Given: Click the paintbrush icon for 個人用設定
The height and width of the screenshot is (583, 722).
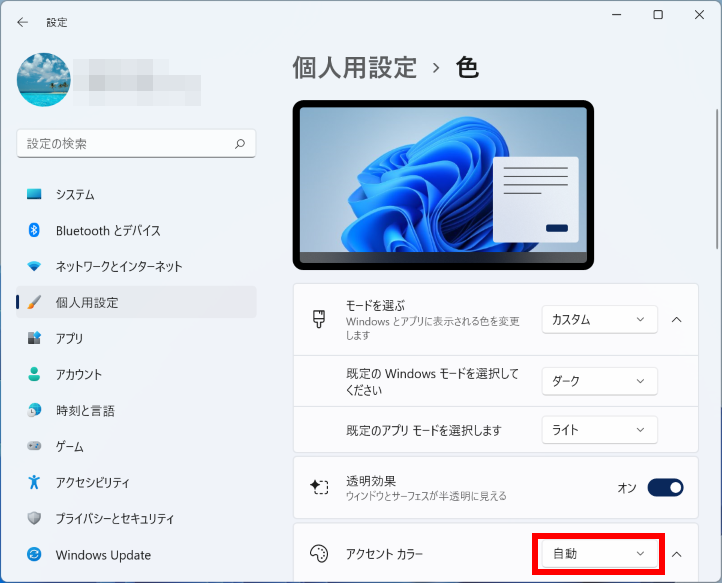Looking at the screenshot, I should coord(34,302).
